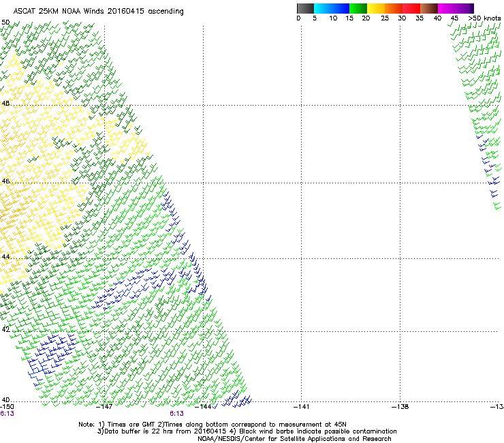The image size is (504, 443).
Task: Click the magenta-purple 40-50 knots color segment
Action: 456,8
